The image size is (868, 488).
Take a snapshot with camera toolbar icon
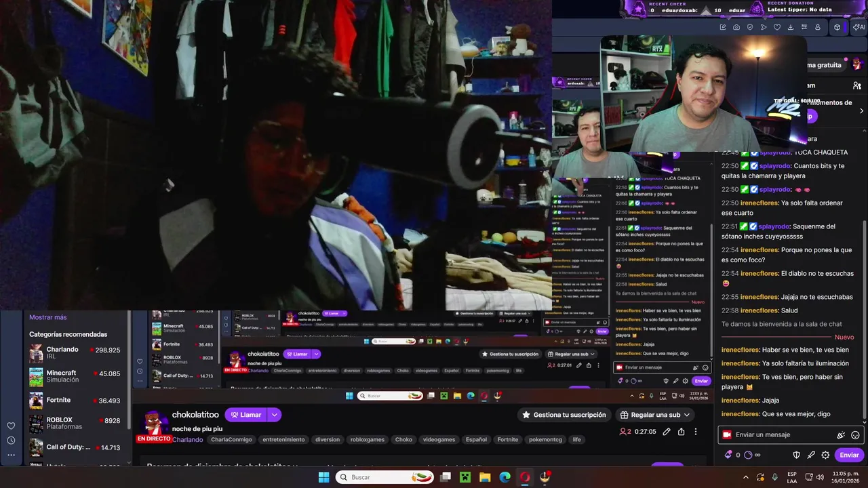click(736, 27)
